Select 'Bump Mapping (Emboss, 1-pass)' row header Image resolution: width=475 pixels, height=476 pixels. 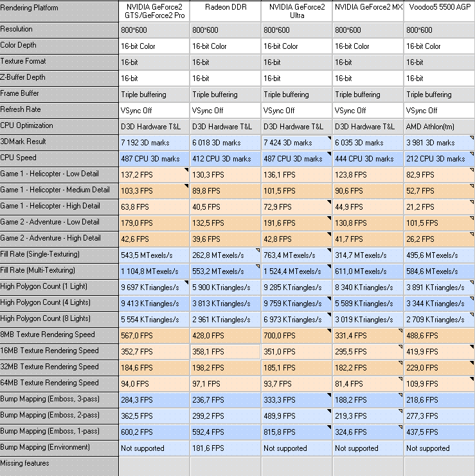[x=59, y=432]
